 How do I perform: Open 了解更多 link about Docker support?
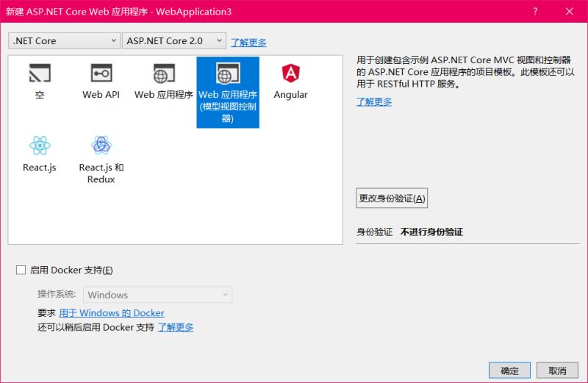[176, 327]
